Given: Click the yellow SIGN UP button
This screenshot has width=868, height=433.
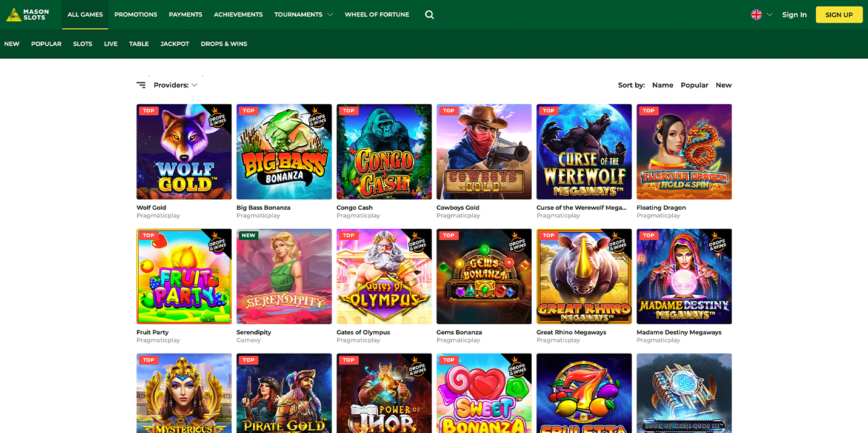Looking at the screenshot, I should 839,15.
